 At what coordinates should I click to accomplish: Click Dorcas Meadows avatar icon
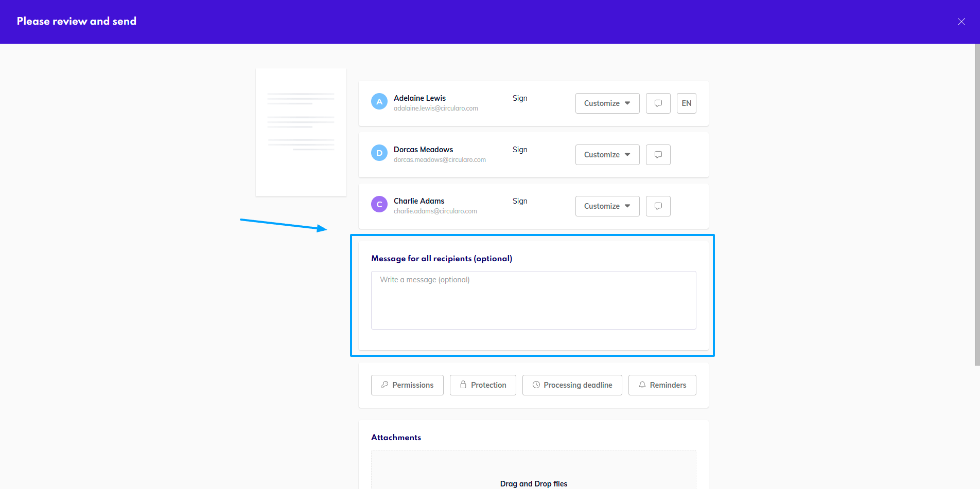tap(379, 153)
